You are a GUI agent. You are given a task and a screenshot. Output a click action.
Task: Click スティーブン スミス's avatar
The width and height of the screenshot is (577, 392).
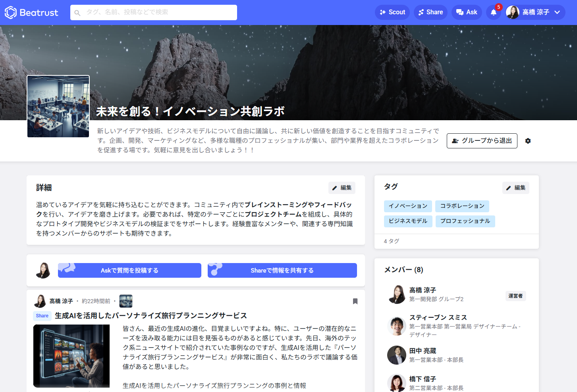397,326
